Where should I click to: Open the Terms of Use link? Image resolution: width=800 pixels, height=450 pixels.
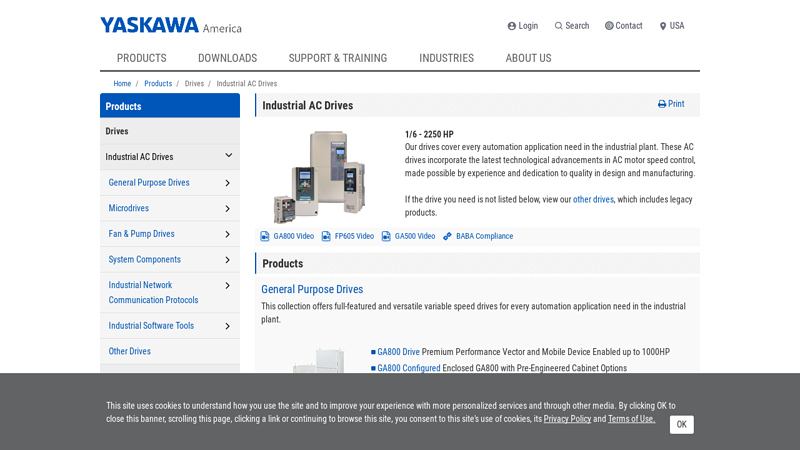632,419
